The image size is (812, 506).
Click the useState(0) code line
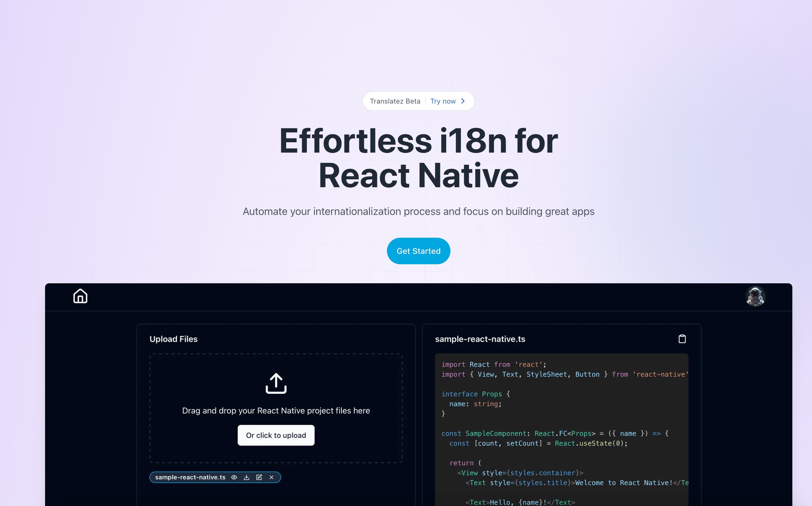[x=538, y=443]
